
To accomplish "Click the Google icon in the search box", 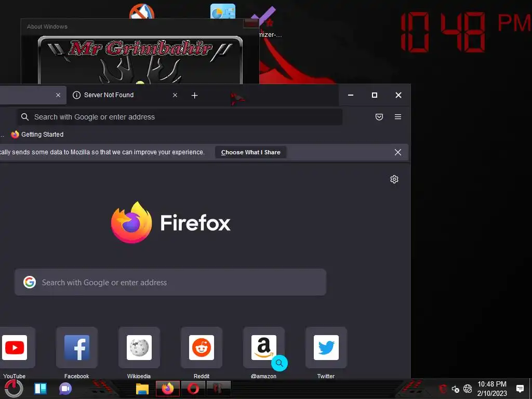I will [30, 282].
